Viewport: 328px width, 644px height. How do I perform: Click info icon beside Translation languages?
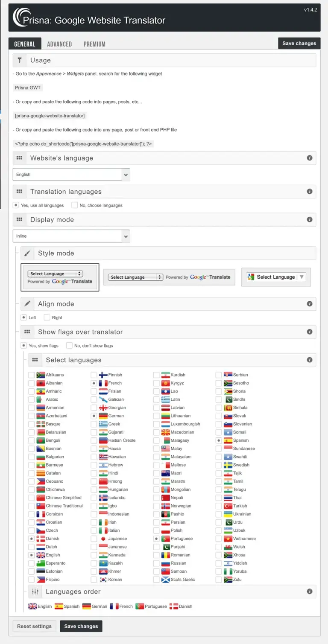tap(310, 192)
